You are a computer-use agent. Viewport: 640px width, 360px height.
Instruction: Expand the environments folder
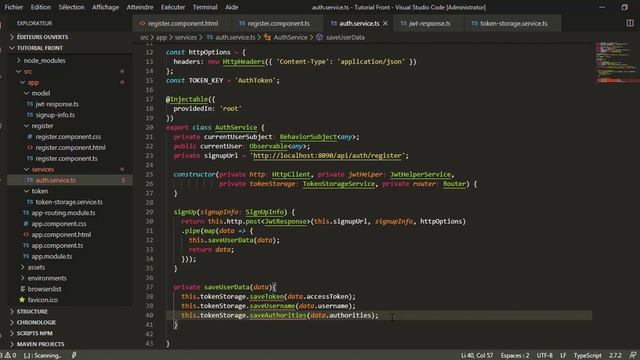[47, 278]
